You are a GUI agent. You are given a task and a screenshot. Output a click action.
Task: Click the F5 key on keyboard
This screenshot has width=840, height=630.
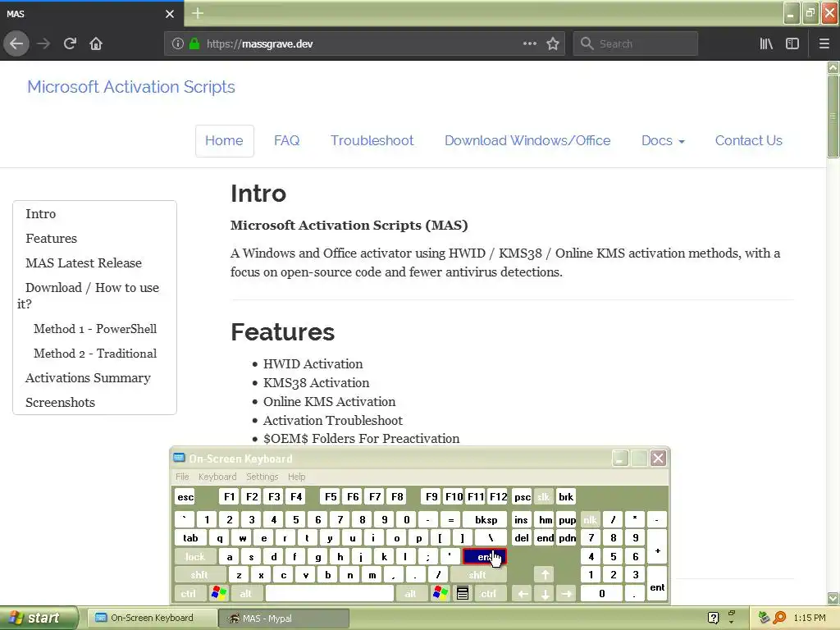pos(331,496)
